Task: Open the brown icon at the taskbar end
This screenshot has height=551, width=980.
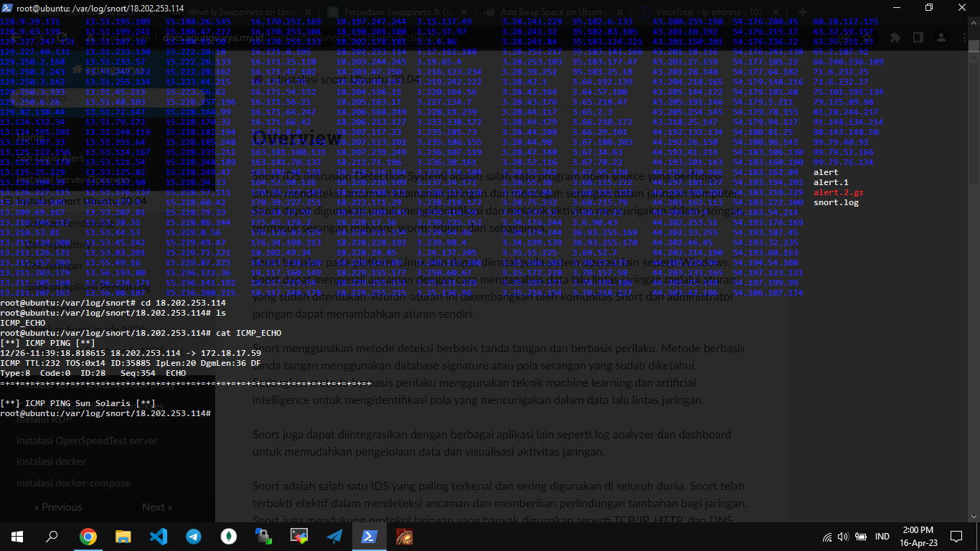Action: click(x=405, y=536)
